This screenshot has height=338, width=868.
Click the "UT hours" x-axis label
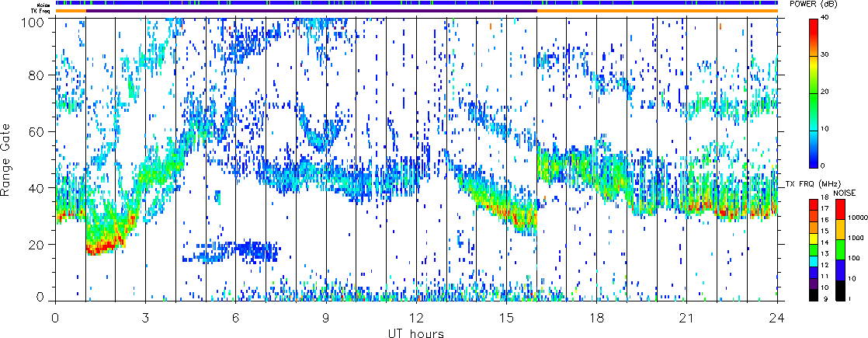(416, 333)
